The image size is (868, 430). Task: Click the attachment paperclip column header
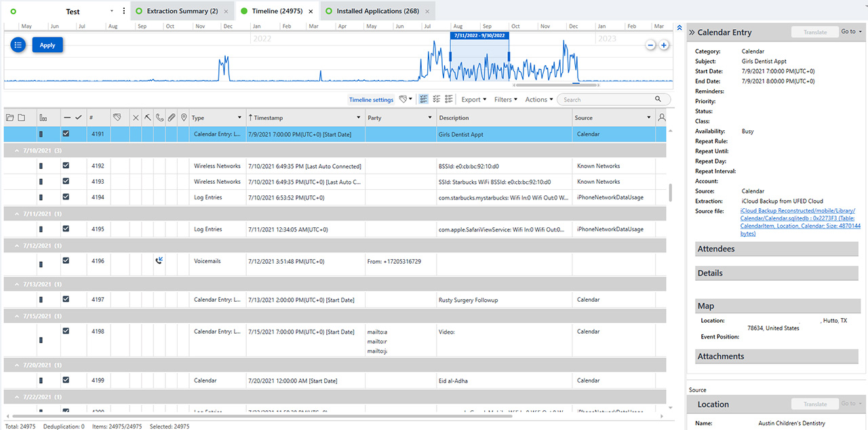point(172,118)
